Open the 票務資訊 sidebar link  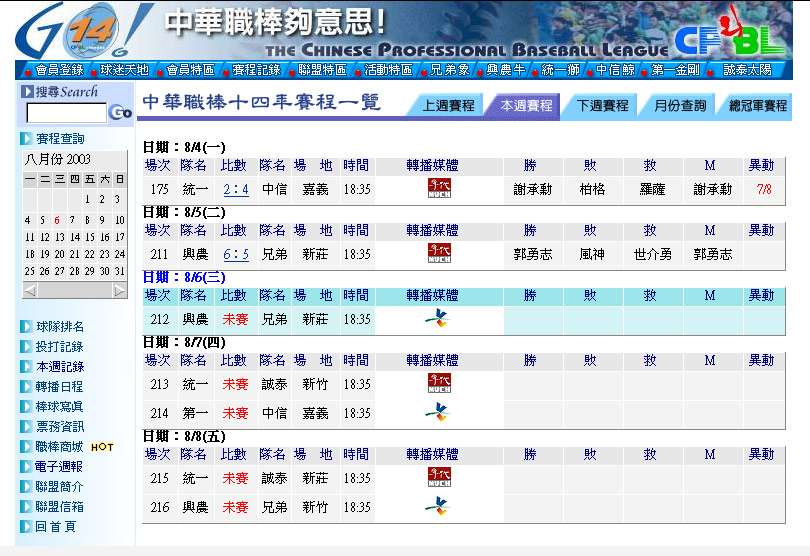pos(60,427)
